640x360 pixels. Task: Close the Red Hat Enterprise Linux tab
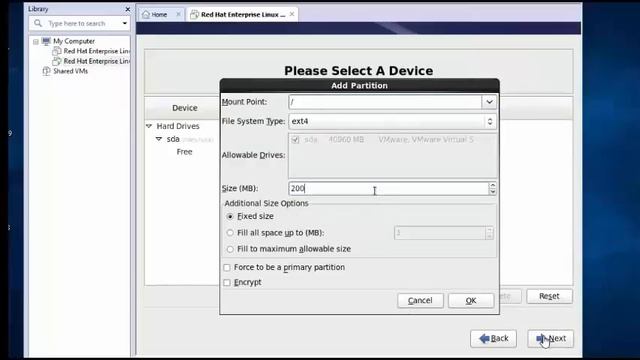[x=292, y=14]
